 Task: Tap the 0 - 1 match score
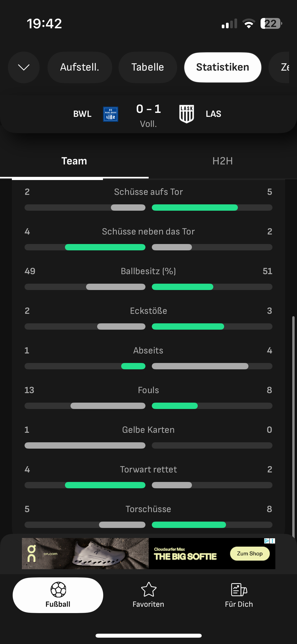148,109
